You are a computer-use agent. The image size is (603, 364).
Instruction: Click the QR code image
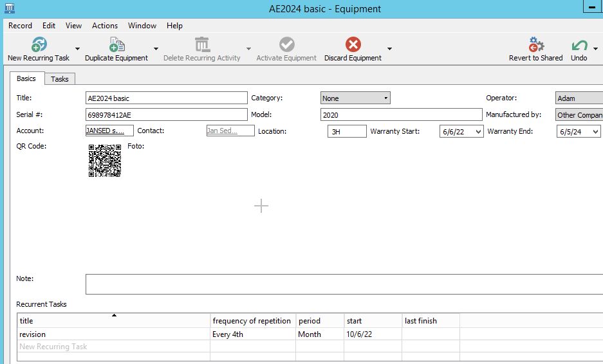[x=105, y=161]
